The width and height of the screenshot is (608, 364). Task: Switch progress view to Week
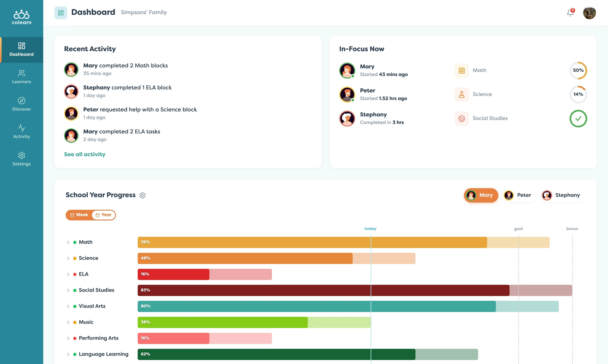click(79, 215)
